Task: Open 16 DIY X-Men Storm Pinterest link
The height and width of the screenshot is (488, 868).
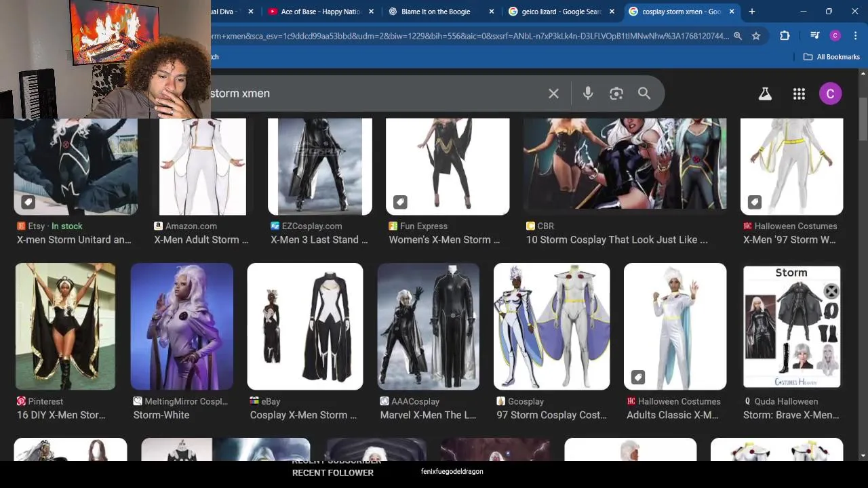Action: tap(61, 415)
